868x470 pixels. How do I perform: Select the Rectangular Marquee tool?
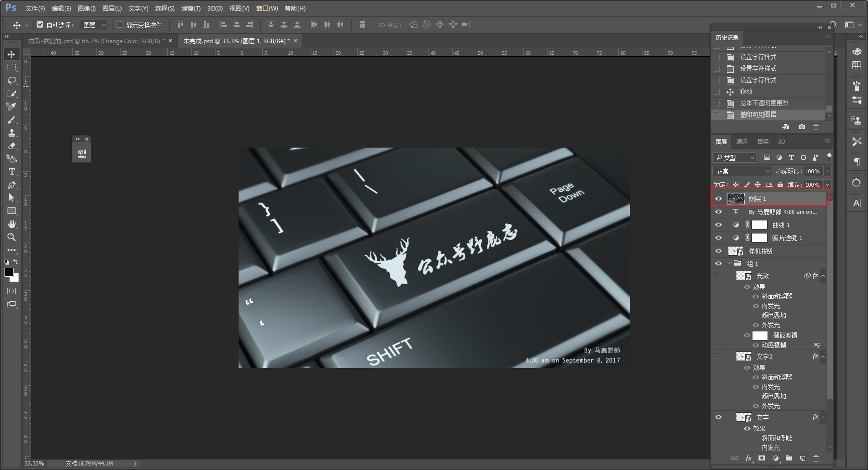(x=11, y=67)
